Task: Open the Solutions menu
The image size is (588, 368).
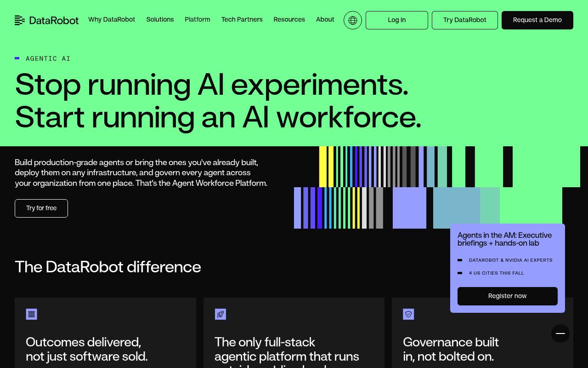Action: click(x=160, y=20)
